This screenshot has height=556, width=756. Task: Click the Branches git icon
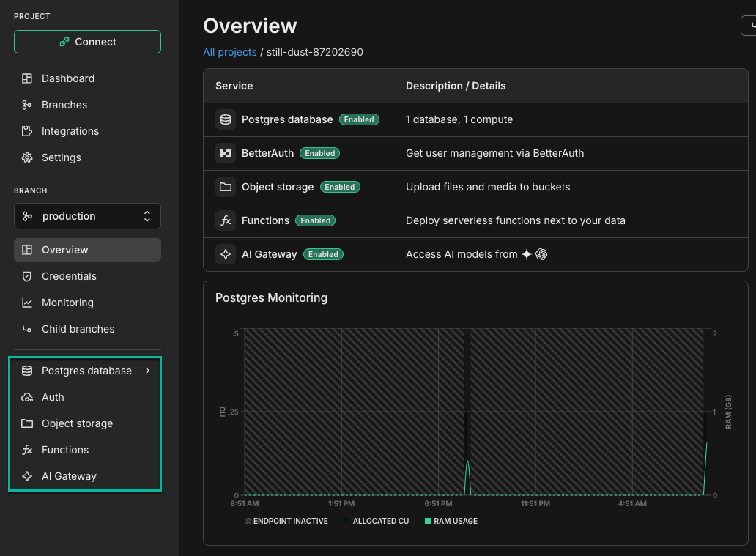[x=27, y=105]
